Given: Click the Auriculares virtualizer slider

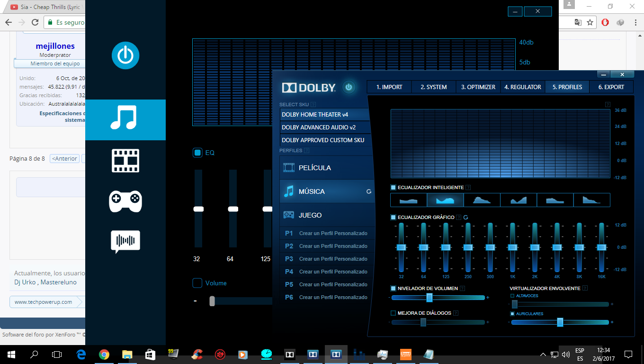Looking at the screenshot, I should tap(560, 322).
